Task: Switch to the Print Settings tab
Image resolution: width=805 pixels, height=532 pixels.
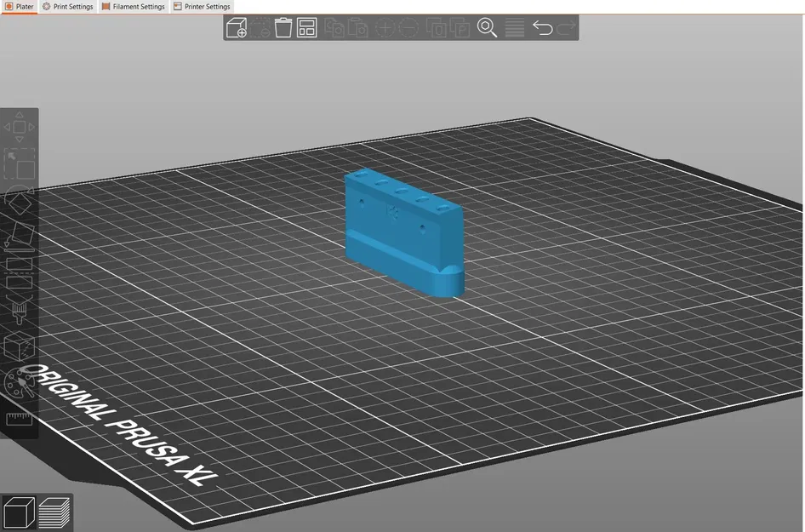Action: 68,7
